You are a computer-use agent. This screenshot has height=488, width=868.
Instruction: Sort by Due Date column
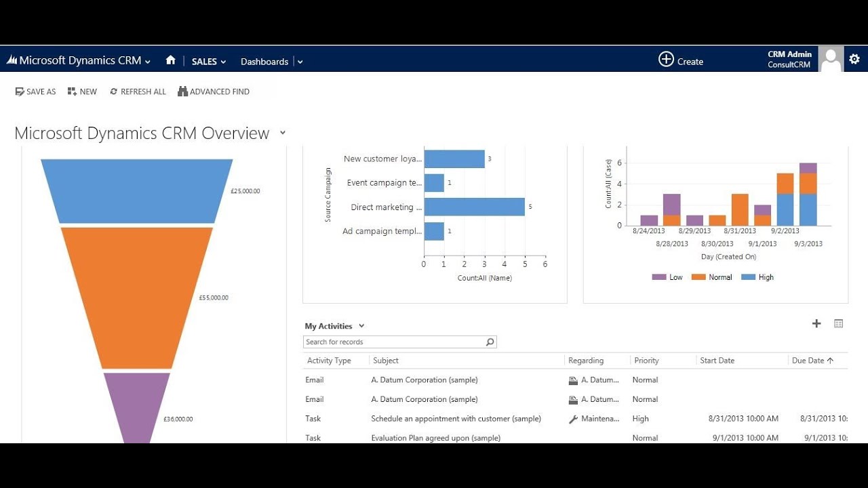tap(812, 361)
